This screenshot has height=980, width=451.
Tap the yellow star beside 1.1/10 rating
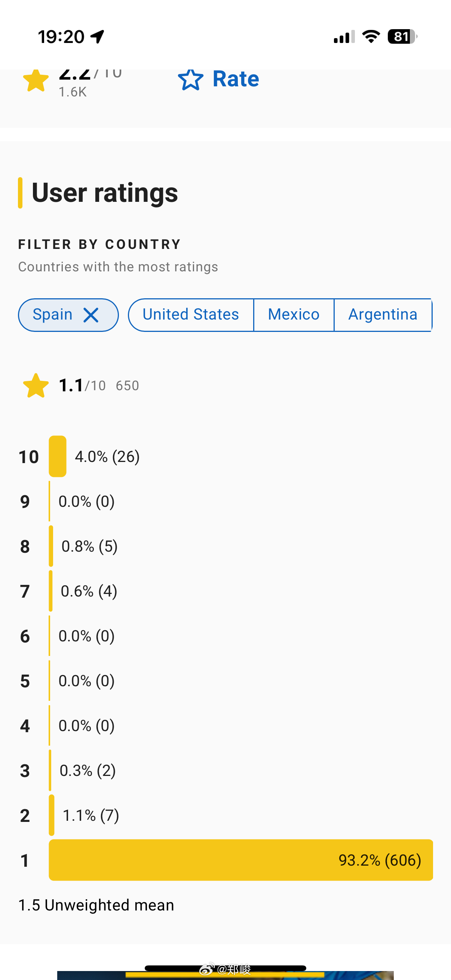(x=36, y=385)
